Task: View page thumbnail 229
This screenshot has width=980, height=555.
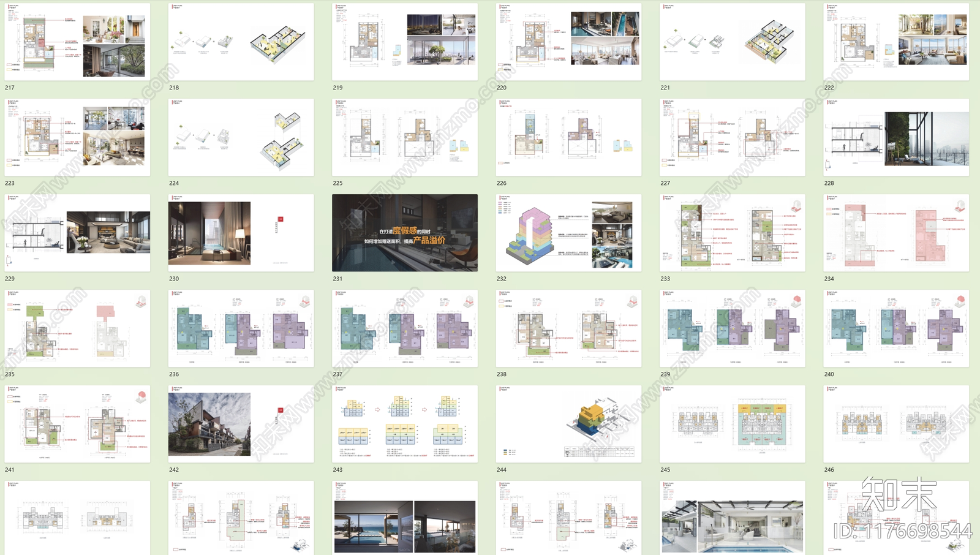Action: (77, 233)
